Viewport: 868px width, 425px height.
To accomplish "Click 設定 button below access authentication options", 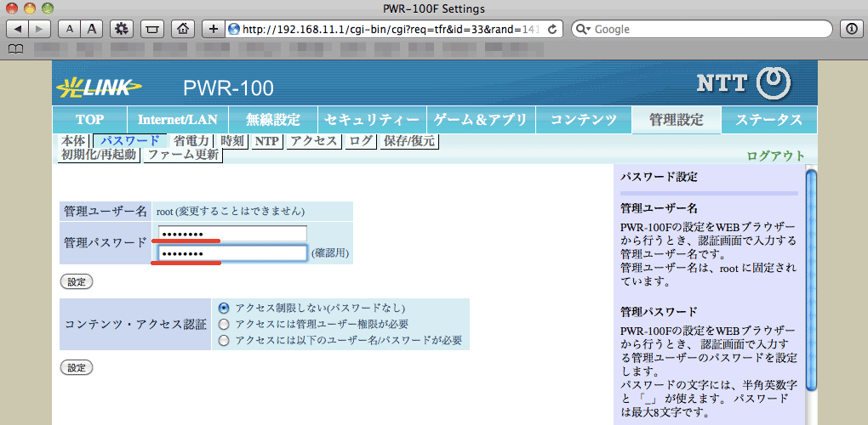I will pyautogui.click(x=77, y=367).
